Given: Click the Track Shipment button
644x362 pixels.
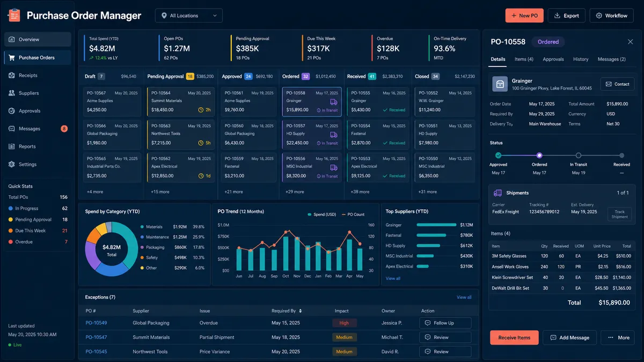Looking at the screenshot, I should pos(619,214).
